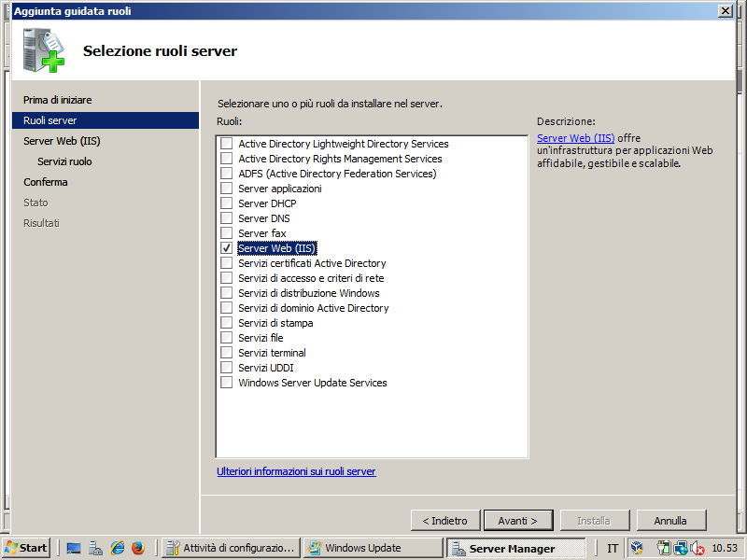Image resolution: width=747 pixels, height=560 pixels.
Task: Select the Server Web (IIS) label in list
Action: (x=276, y=248)
